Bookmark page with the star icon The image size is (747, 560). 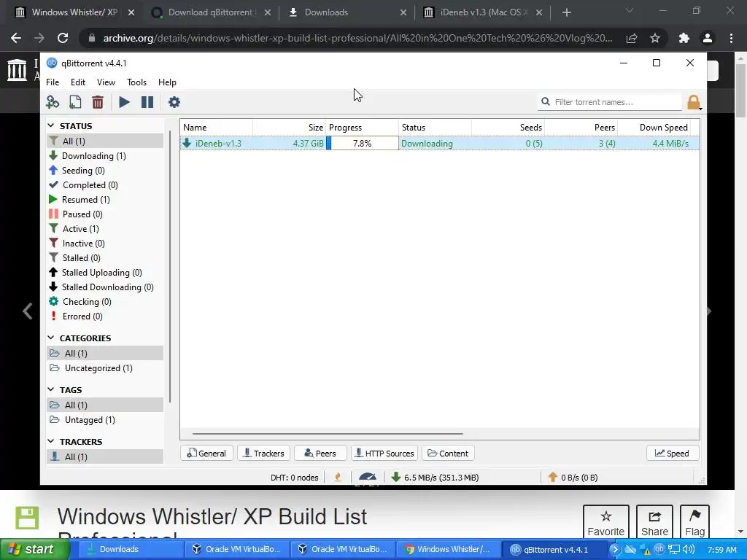655,38
